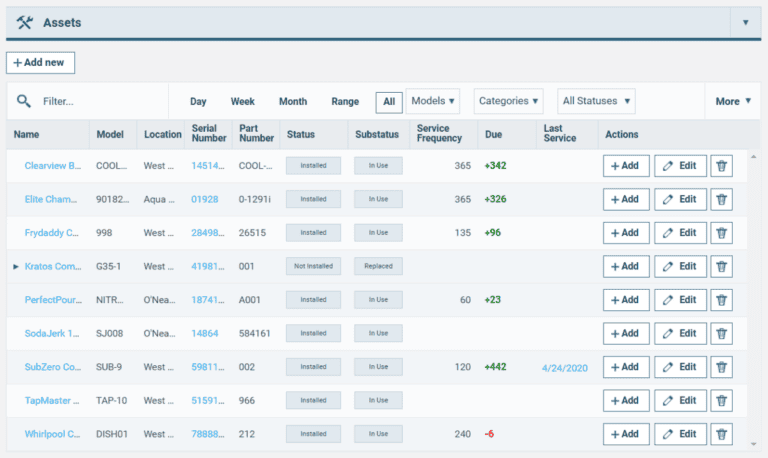768x458 pixels.
Task: Select the Month time filter
Action: pyautogui.click(x=293, y=101)
